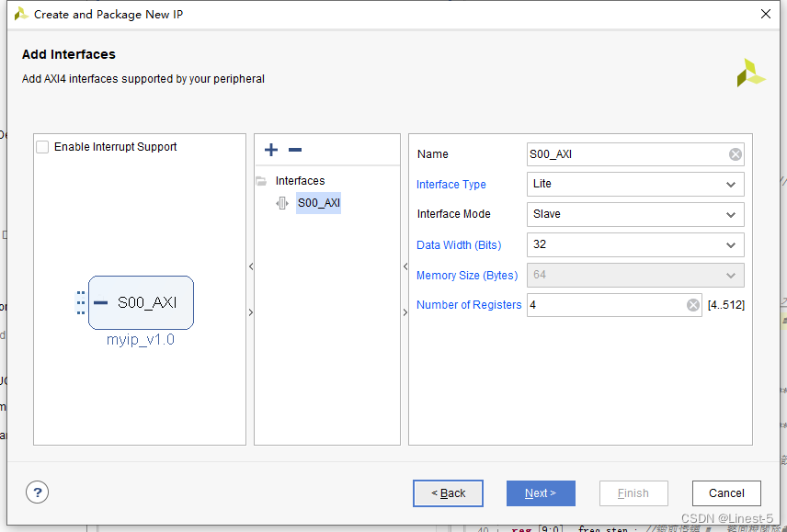
Task: Expand the Data Width dropdown
Action: pos(635,244)
